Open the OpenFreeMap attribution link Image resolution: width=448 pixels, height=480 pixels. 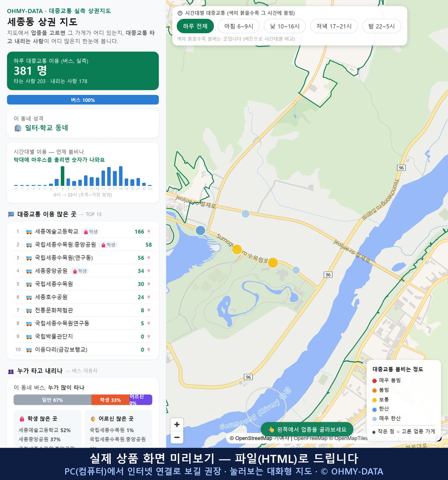(x=311, y=438)
